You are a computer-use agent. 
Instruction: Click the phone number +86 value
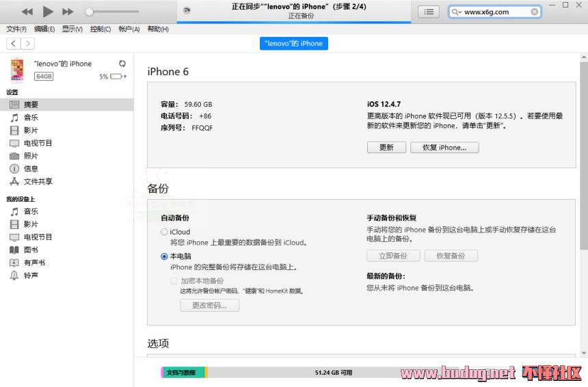(x=205, y=116)
